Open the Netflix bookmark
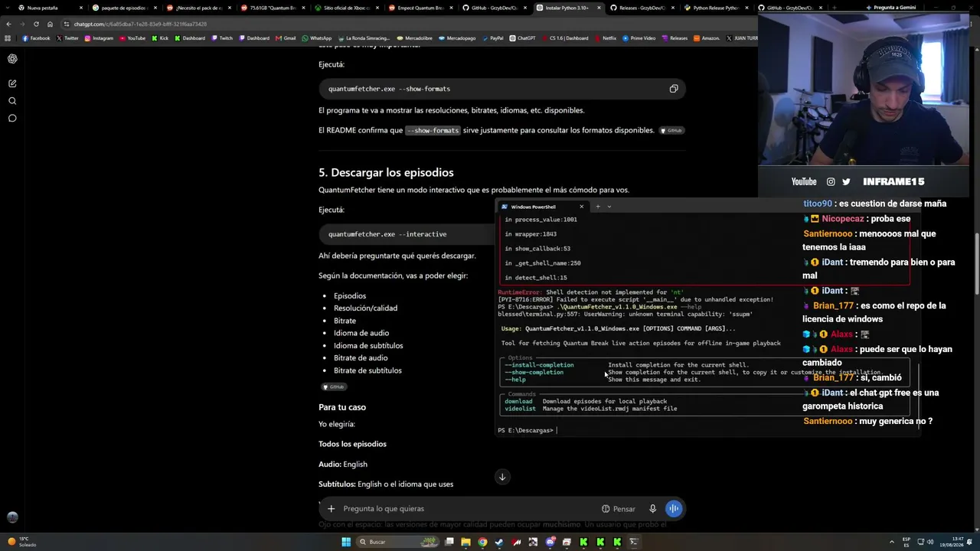The image size is (980, 551). click(605, 38)
